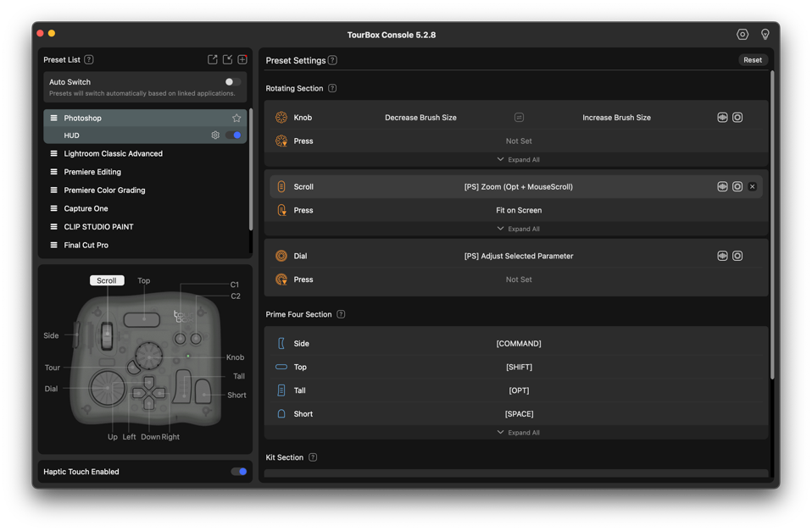The height and width of the screenshot is (531, 812).
Task: Clear the Scroll assignment with the X icon
Action: click(753, 186)
